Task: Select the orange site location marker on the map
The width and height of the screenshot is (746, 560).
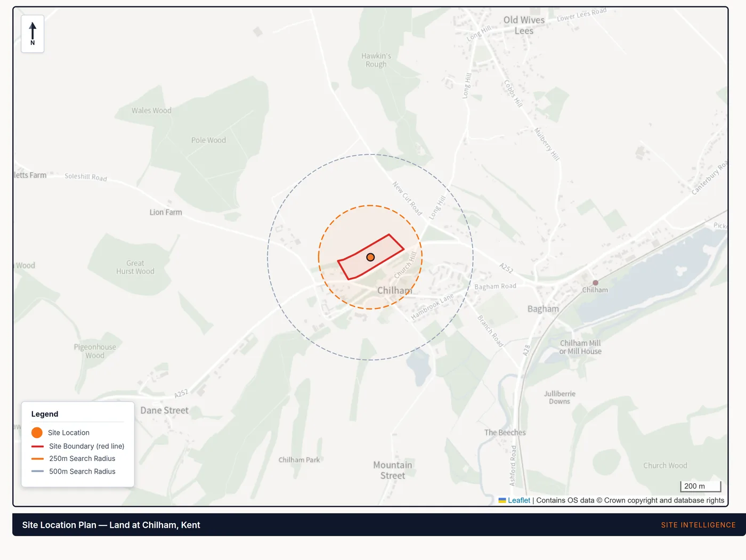Action: tap(370, 257)
